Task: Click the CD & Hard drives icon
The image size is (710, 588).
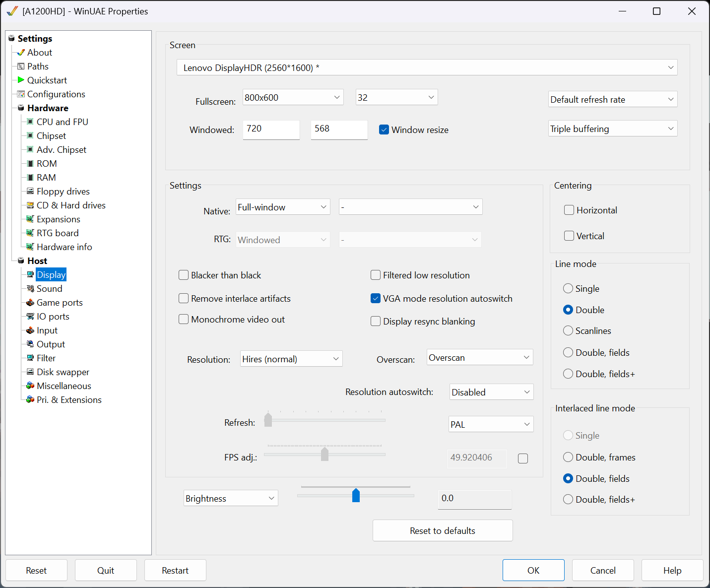Action: (30, 205)
